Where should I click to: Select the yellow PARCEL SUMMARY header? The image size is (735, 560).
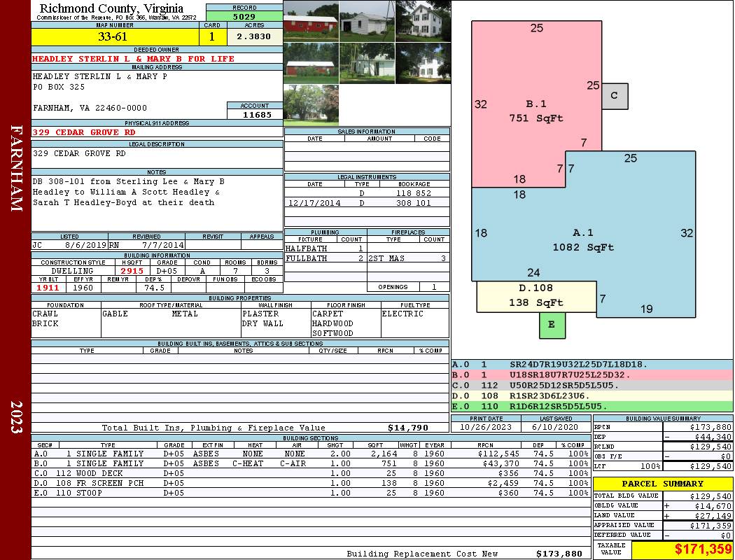pos(663,484)
